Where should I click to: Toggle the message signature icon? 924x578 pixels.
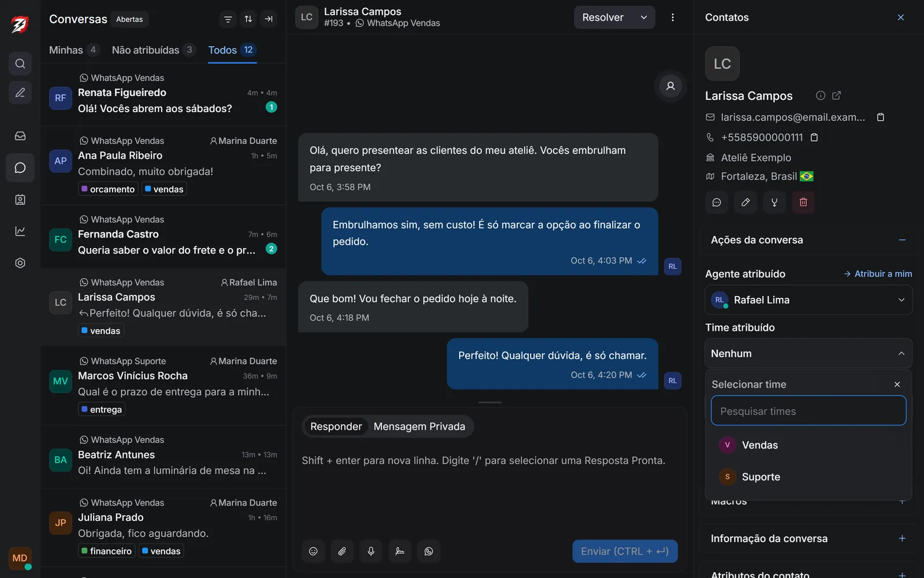pyautogui.click(x=400, y=551)
